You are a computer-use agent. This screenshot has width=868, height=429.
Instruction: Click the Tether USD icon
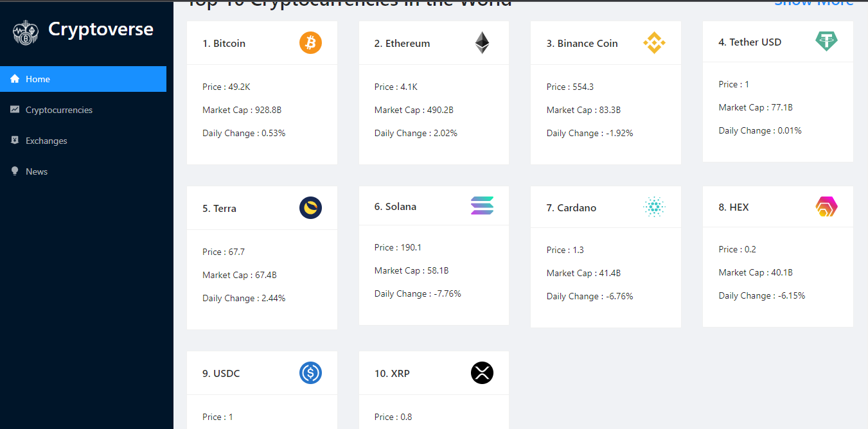click(x=826, y=40)
